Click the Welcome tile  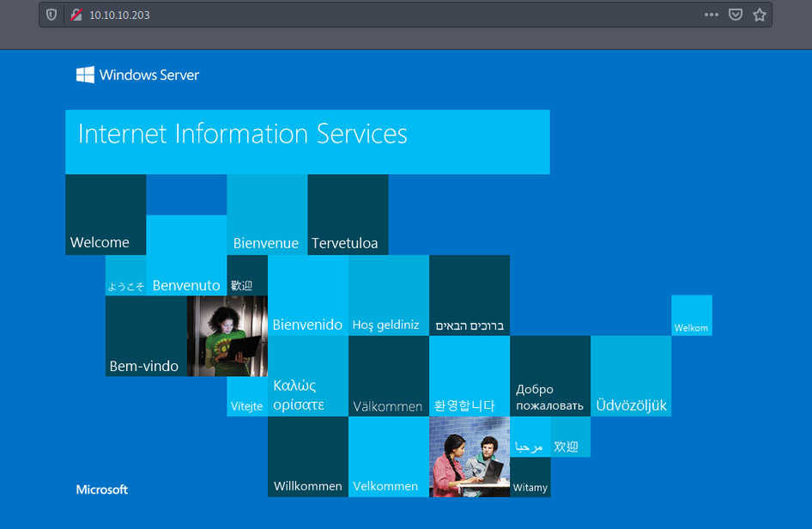pyautogui.click(x=106, y=215)
